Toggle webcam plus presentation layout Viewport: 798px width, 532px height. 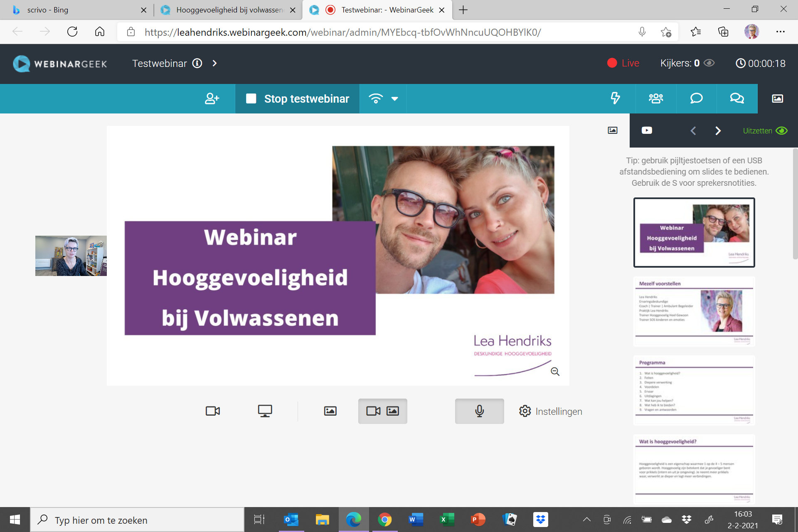click(x=382, y=411)
